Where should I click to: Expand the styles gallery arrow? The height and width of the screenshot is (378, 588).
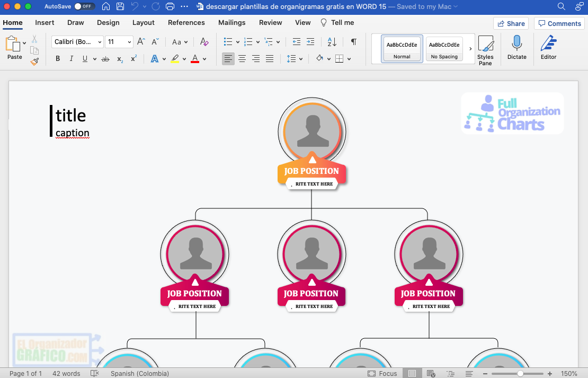click(x=470, y=49)
